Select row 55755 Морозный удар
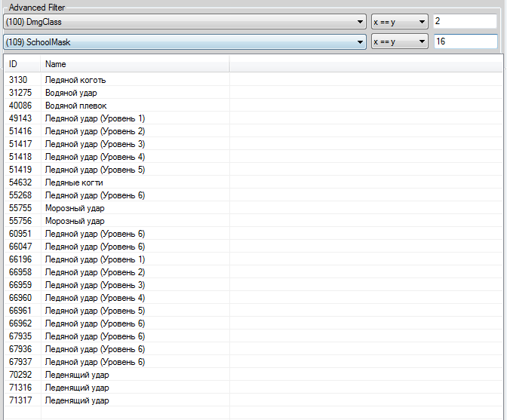 74,208
